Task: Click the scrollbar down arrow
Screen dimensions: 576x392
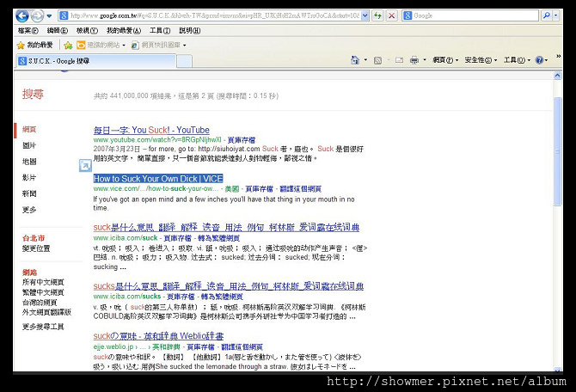Action: pos(557,370)
